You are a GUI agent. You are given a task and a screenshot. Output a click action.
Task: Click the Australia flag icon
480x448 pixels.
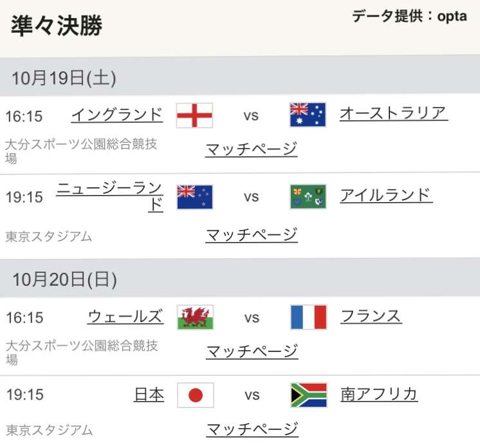pos(308,115)
